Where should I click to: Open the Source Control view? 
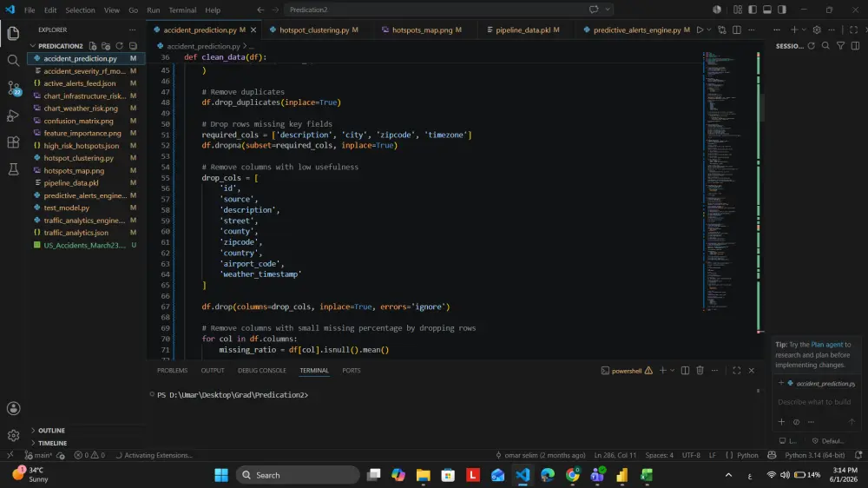tap(13, 88)
